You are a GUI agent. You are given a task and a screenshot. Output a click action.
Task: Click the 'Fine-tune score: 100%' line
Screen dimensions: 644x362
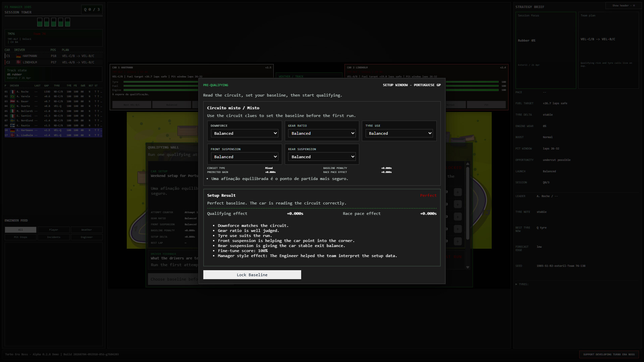243,251
